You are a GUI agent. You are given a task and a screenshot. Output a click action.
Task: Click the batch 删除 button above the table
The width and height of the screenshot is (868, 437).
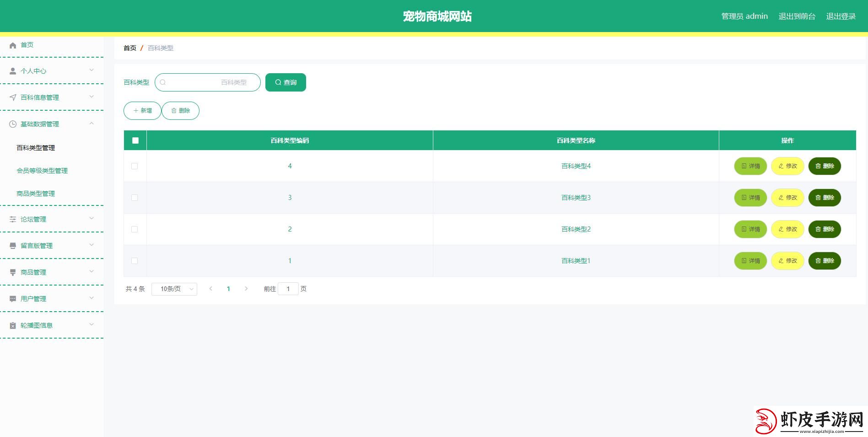tap(180, 111)
